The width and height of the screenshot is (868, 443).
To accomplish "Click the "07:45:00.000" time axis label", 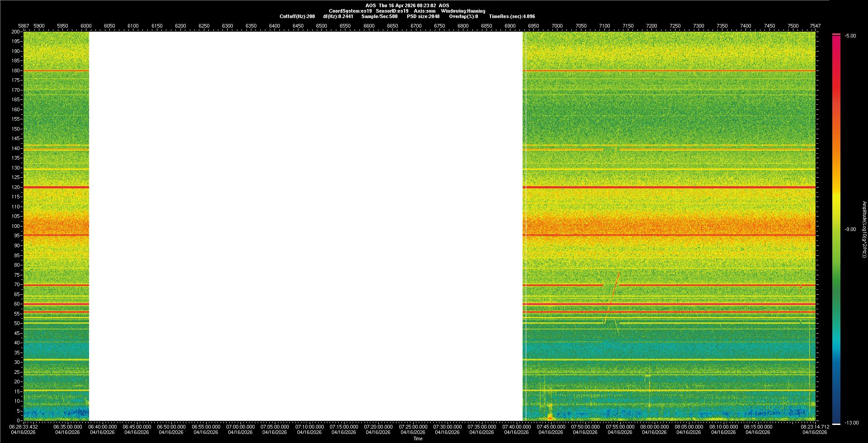I will tap(551, 426).
